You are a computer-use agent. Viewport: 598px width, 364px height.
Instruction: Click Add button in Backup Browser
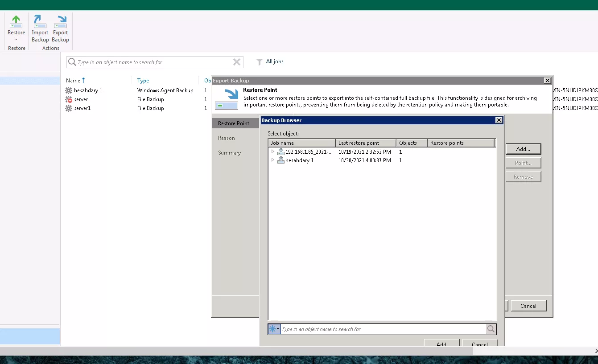[441, 344]
